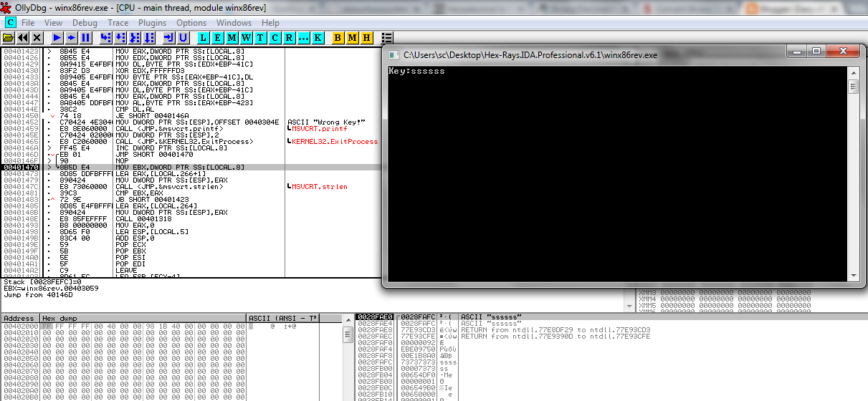Select the JE SHORT 0040146A instruction
The height and width of the screenshot is (401, 868).
[151, 115]
